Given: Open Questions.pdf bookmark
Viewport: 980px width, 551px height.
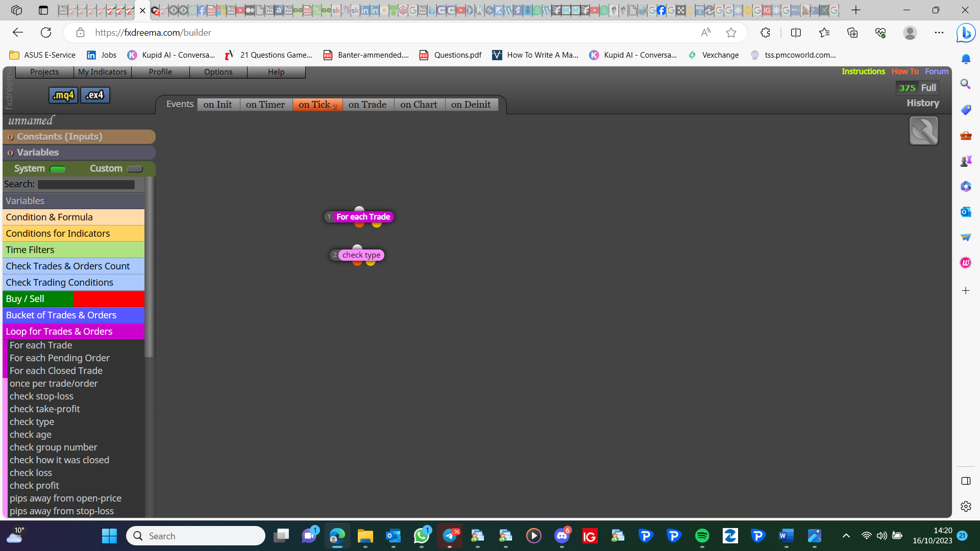Looking at the screenshot, I should click(x=451, y=55).
